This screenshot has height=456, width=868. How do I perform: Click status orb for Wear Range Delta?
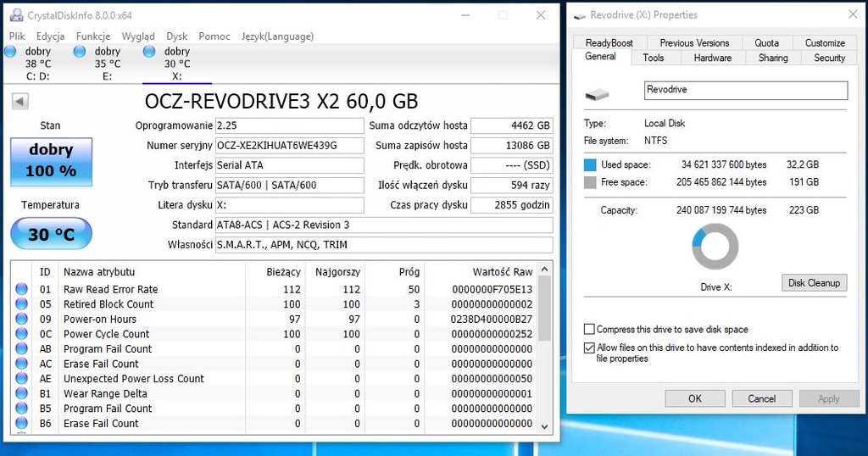point(21,393)
